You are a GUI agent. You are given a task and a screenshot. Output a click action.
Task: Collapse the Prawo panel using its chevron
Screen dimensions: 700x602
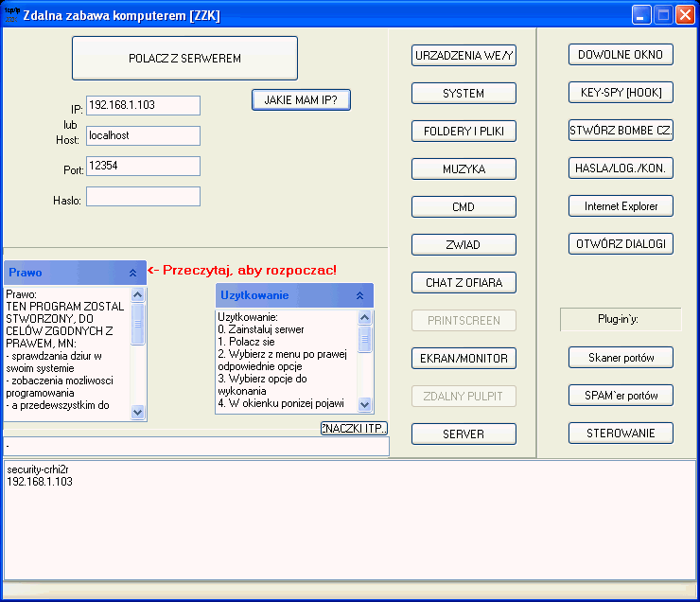(x=133, y=273)
